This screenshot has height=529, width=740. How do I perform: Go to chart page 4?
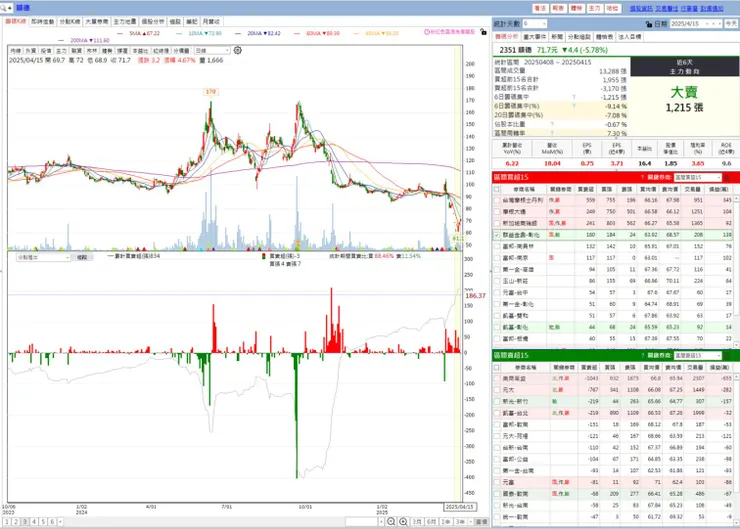pyautogui.click(x=34, y=521)
